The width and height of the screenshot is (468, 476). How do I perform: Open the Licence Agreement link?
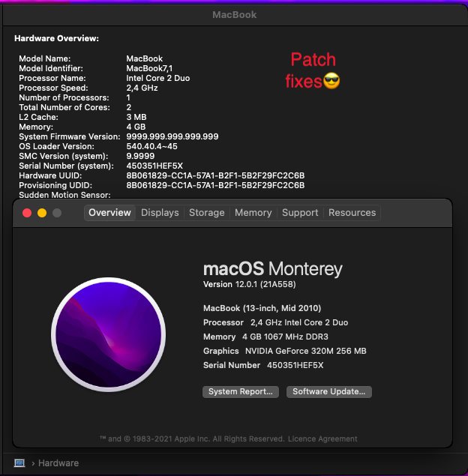tap(322, 439)
